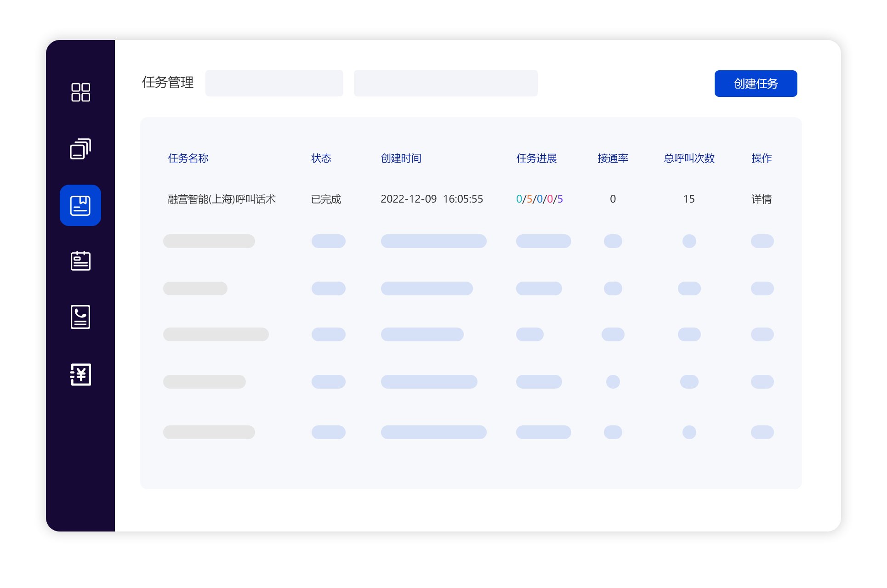Viewport: 887px width, 588px height.
Task: Click the 总呼叫次数 column header
Action: tap(688, 158)
